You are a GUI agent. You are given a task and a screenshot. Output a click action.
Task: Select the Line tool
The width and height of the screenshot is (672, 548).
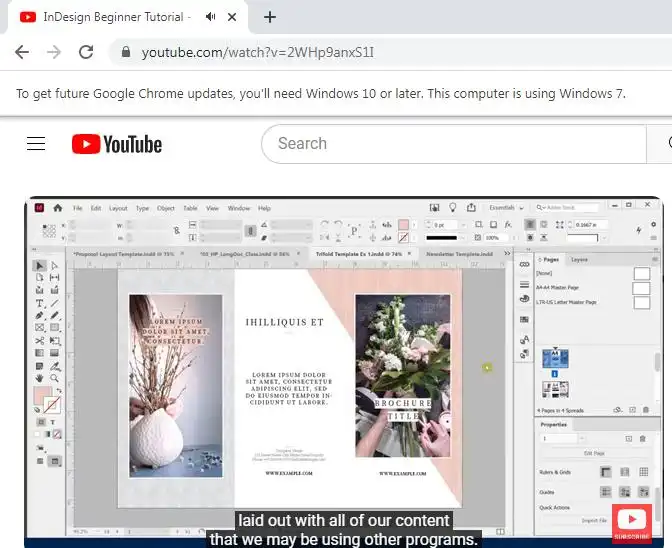54,303
